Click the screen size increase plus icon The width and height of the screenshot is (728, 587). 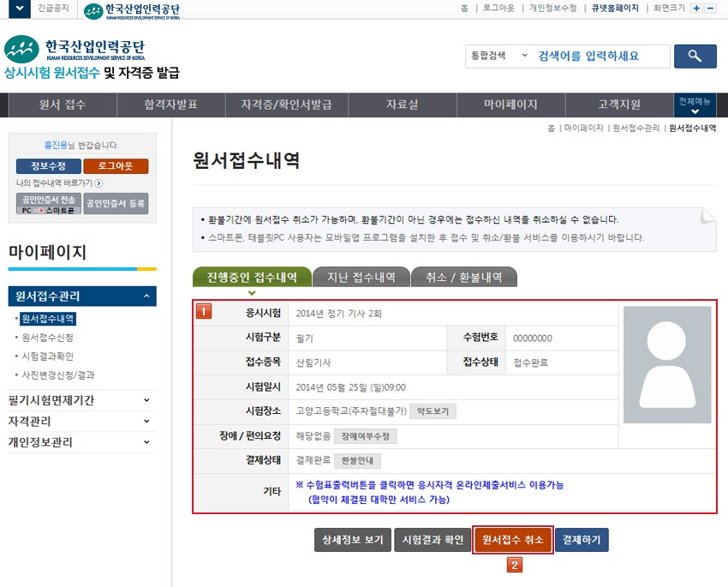point(696,8)
